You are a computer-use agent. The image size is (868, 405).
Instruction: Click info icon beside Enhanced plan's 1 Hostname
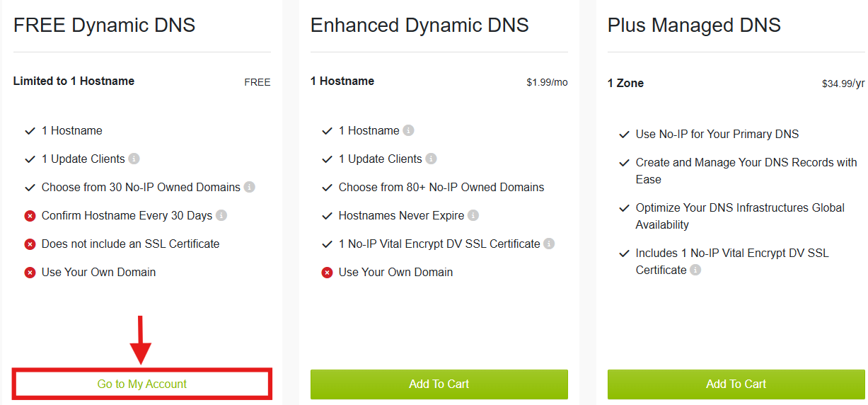pos(408,131)
